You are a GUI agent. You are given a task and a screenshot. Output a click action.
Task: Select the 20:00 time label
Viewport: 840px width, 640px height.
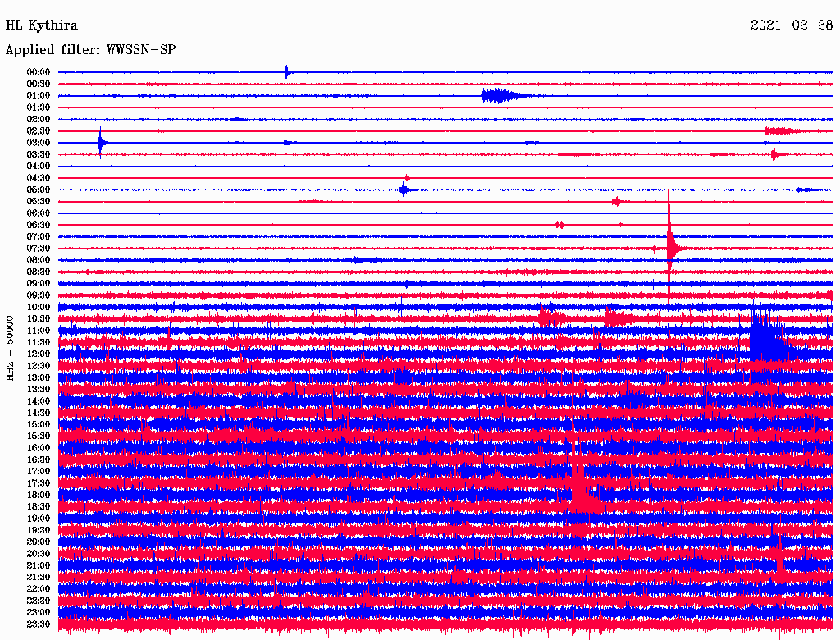click(x=39, y=542)
